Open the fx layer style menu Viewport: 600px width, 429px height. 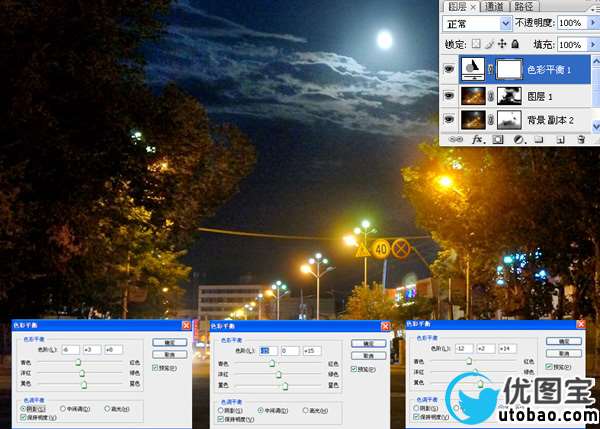[x=477, y=140]
